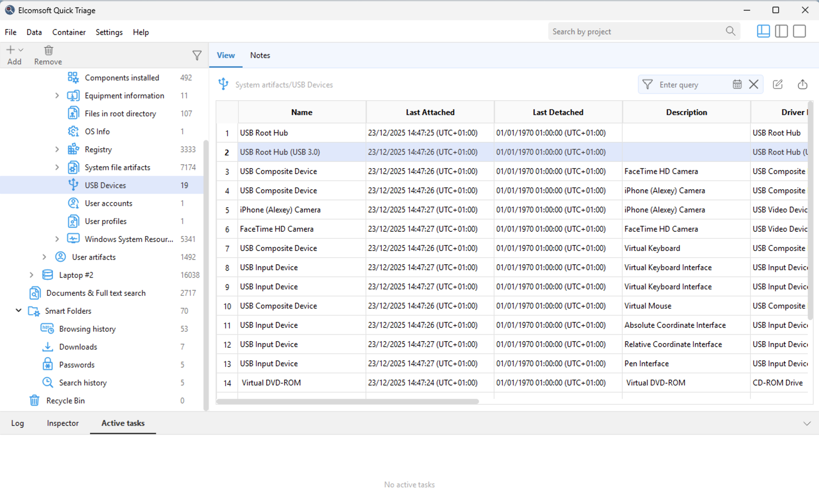Open the Passwords smart folder
The image size is (819, 504).
(x=77, y=364)
